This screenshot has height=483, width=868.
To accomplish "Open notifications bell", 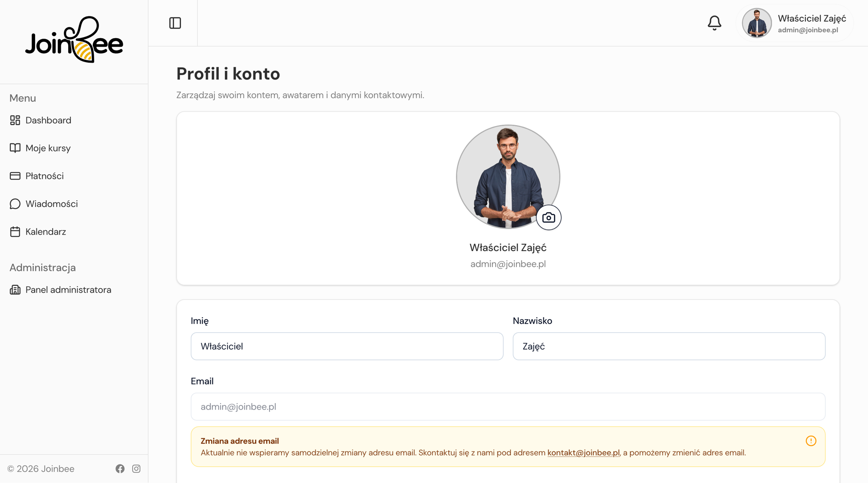I will 714,23.
